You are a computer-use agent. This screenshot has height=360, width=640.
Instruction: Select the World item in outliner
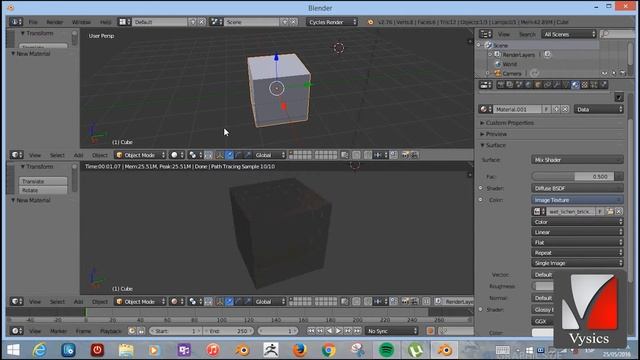pos(509,64)
